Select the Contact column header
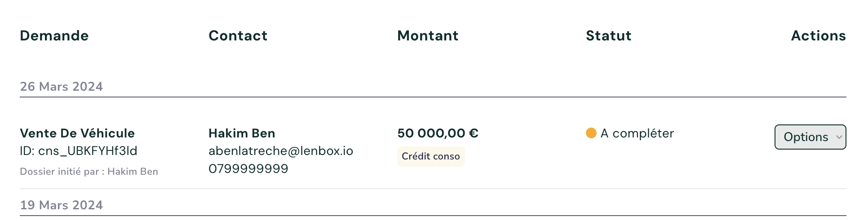 (238, 35)
